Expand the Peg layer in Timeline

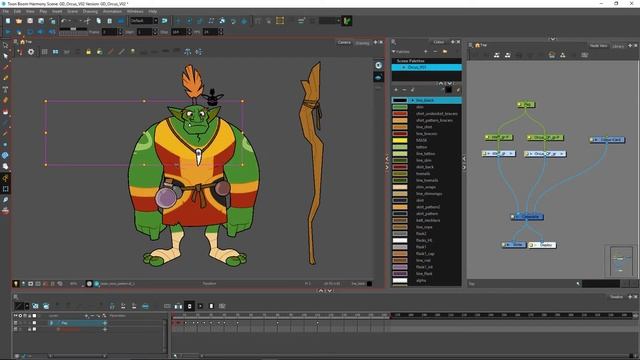click(51, 323)
